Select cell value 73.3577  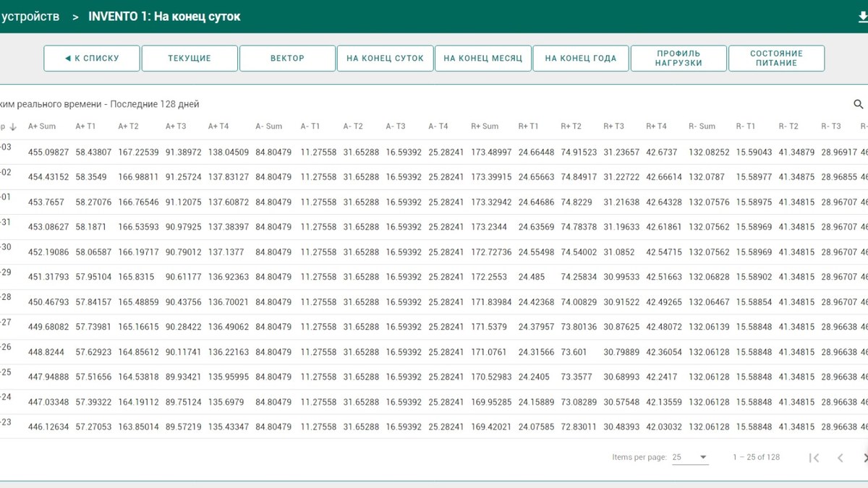tap(576, 377)
